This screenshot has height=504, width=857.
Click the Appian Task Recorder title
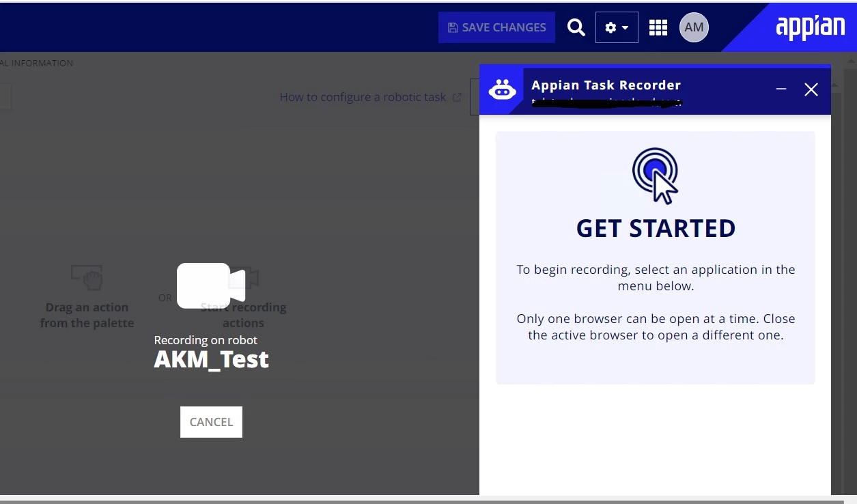[606, 85]
